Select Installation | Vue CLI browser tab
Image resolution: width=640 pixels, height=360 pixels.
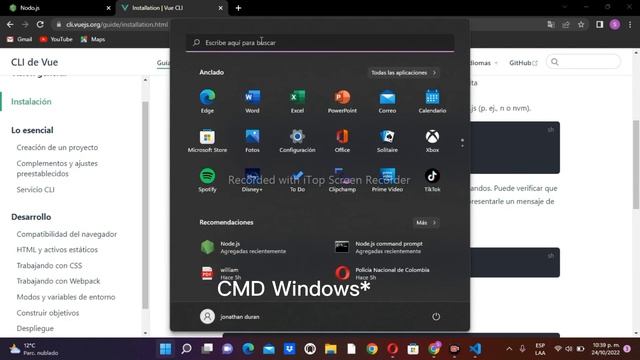click(x=171, y=8)
